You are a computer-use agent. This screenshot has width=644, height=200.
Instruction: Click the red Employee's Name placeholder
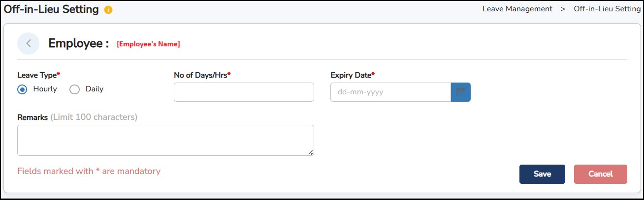[x=148, y=44]
